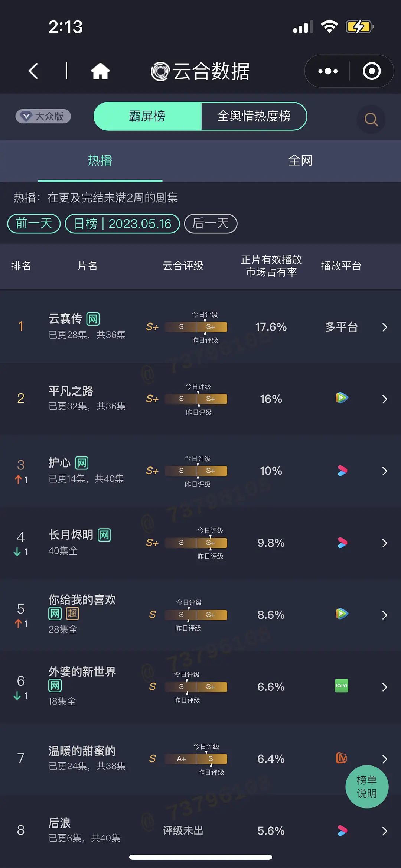The width and height of the screenshot is (401, 868).
Task: Expand 长月烬明 details via chevron
Action: coord(385,543)
